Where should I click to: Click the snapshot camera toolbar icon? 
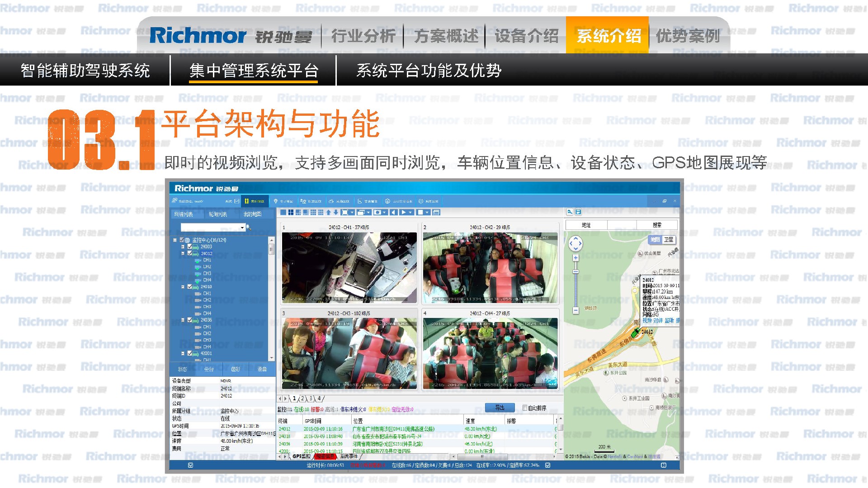pos(377,212)
